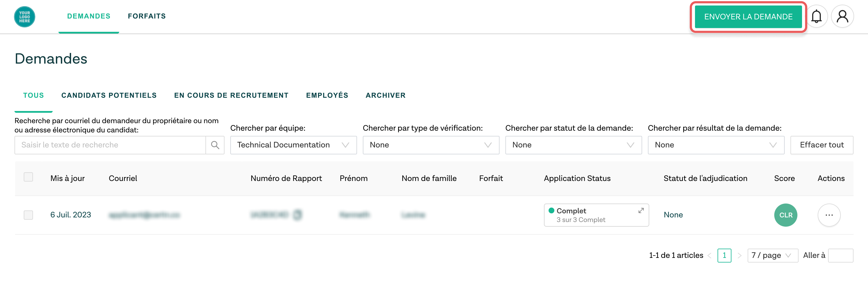Open the actions ellipsis for Kenneth's row

pyautogui.click(x=829, y=215)
